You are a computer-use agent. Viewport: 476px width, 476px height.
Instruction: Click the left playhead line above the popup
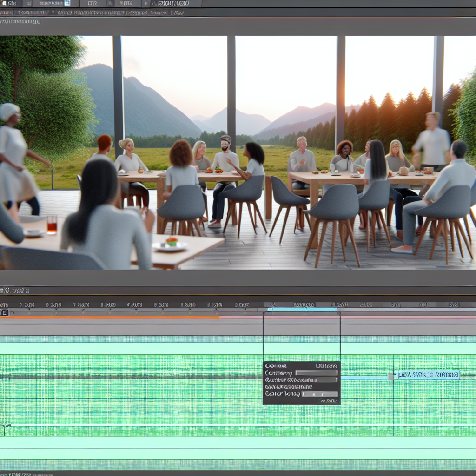pos(263,337)
